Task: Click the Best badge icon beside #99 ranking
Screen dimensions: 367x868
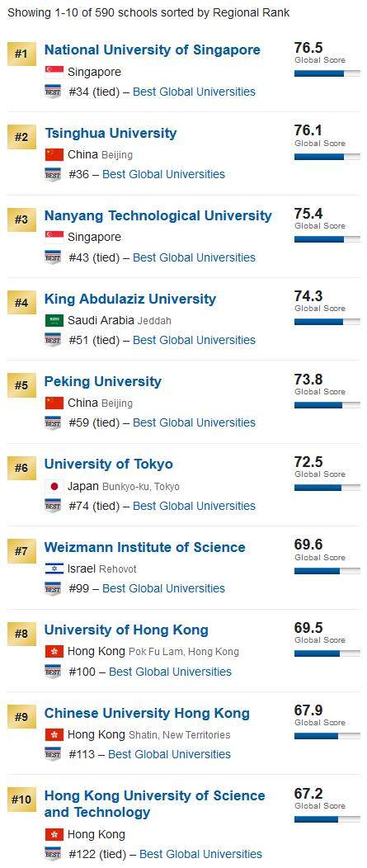Action: [x=53, y=588]
